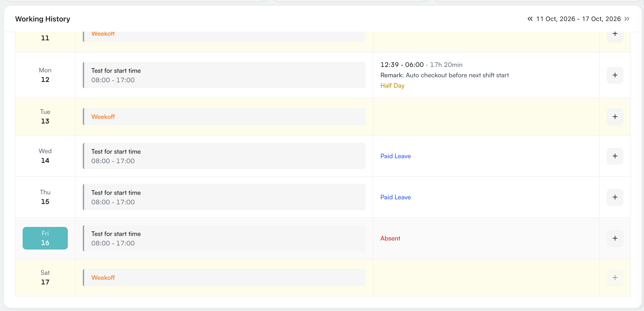Click the Working History heading
Image resolution: width=644 pixels, height=311 pixels.
point(43,19)
